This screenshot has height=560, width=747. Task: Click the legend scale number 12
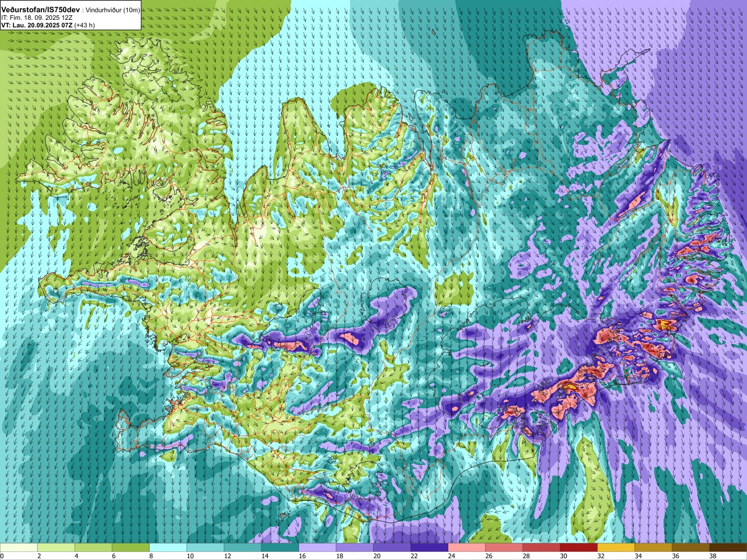pyautogui.click(x=228, y=556)
